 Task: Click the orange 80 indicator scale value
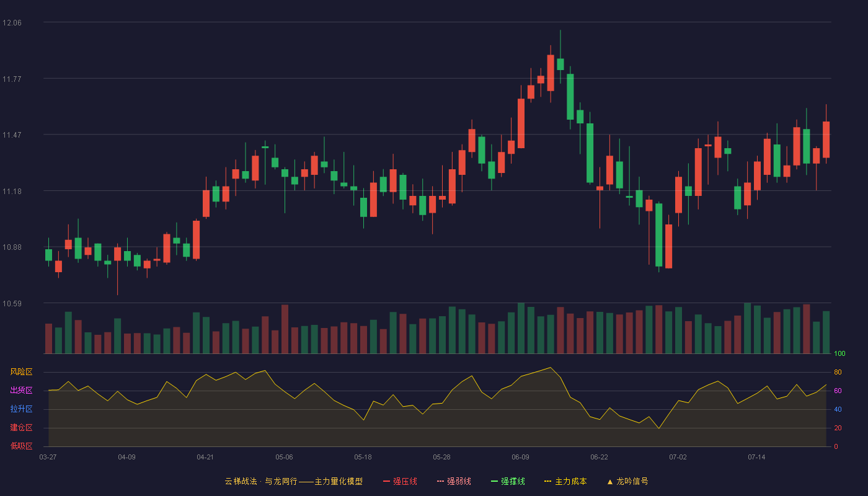[838, 372]
